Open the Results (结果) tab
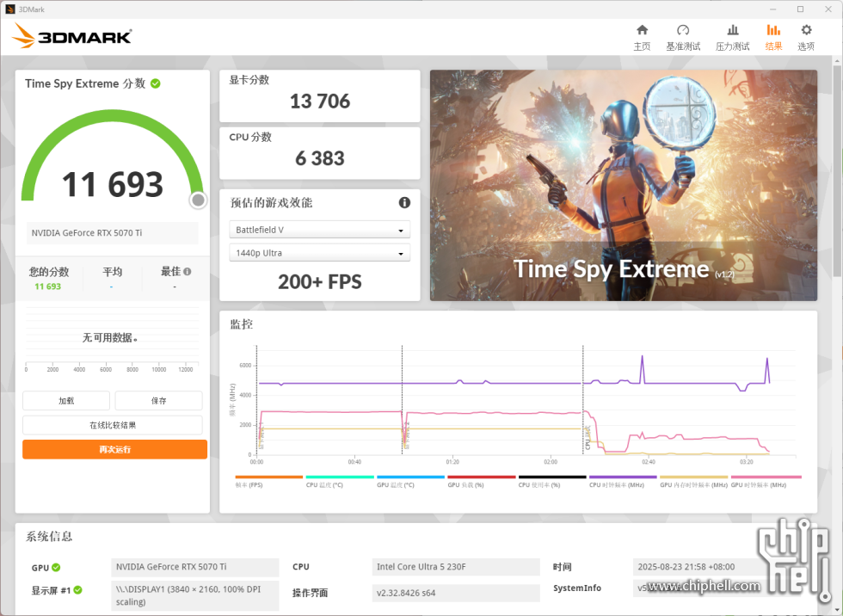Image resolution: width=843 pixels, height=616 pixels. (773, 38)
